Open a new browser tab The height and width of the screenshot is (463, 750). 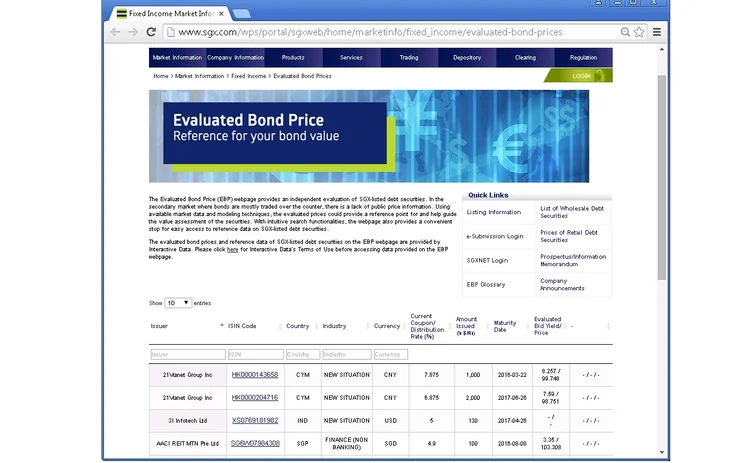[242, 13]
